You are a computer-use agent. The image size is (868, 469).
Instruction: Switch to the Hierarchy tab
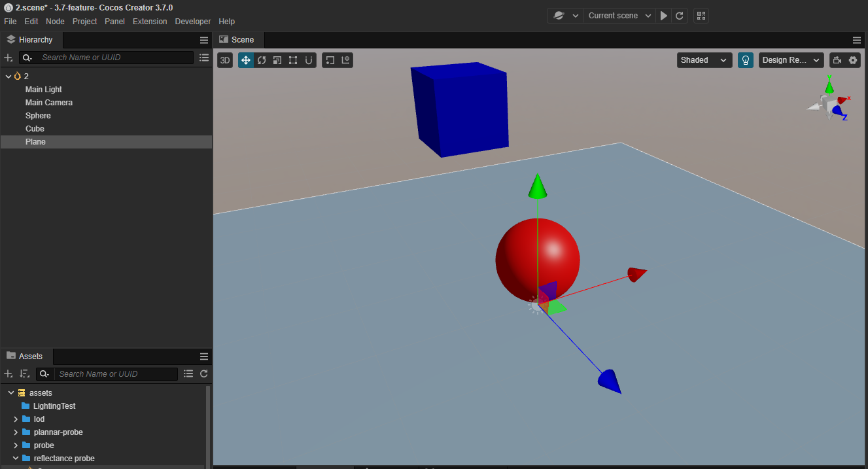pos(31,40)
